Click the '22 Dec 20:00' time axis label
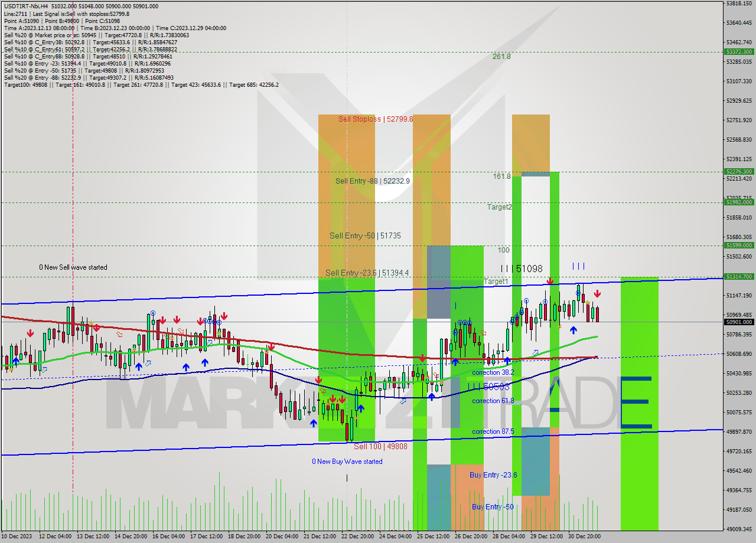This screenshot has width=756, height=543. (357, 537)
